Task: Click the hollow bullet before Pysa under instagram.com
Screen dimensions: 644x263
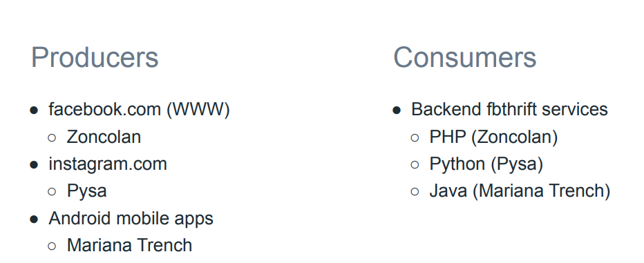Action: point(52,192)
